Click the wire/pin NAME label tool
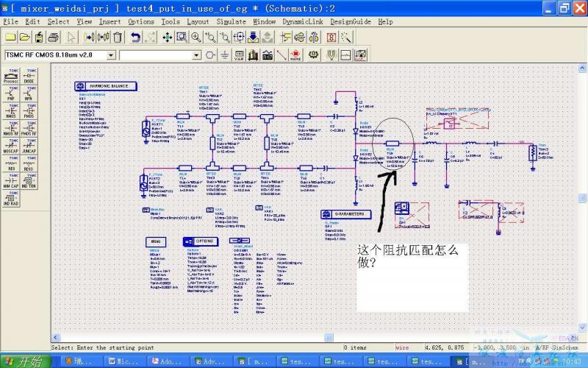Image resolution: width=588 pixels, height=368 pixels. tap(296, 56)
